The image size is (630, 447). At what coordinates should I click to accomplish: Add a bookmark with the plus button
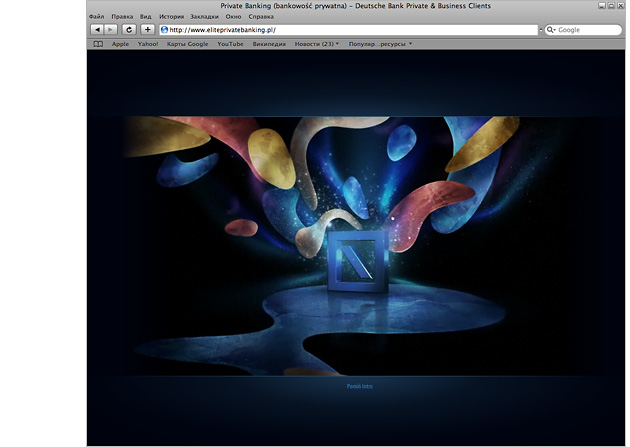tap(147, 30)
